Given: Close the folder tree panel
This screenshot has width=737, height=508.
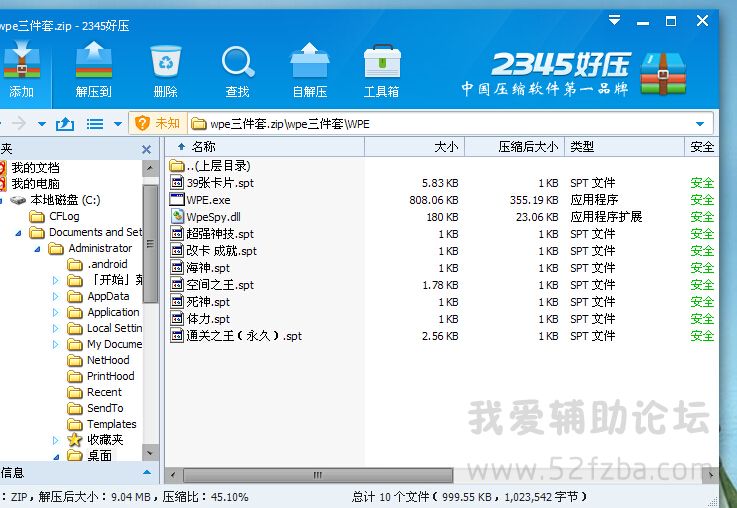Looking at the screenshot, I should [146, 149].
